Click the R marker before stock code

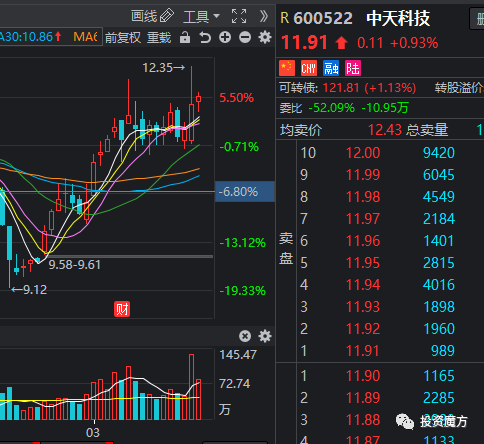pos(285,18)
